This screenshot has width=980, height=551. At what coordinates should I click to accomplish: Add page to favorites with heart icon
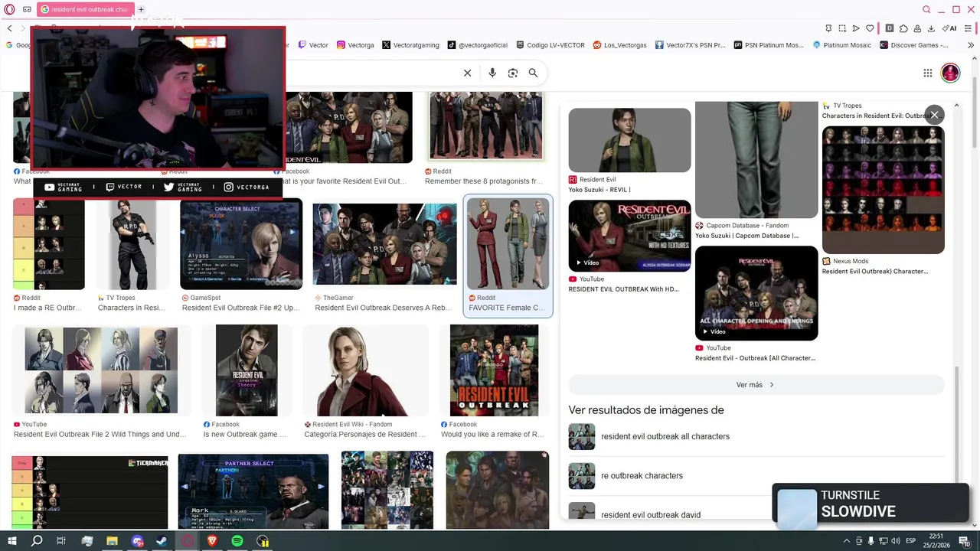870,28
